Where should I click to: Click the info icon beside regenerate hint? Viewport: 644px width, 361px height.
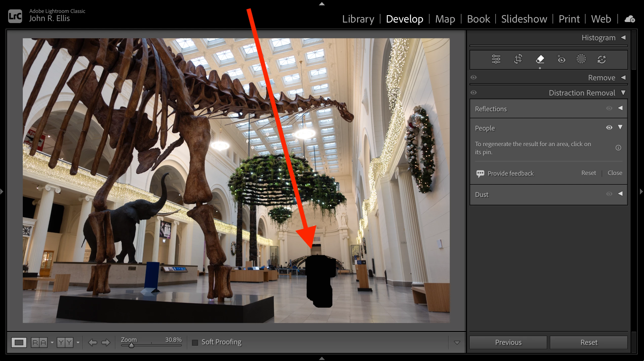(x=618, y=148)
